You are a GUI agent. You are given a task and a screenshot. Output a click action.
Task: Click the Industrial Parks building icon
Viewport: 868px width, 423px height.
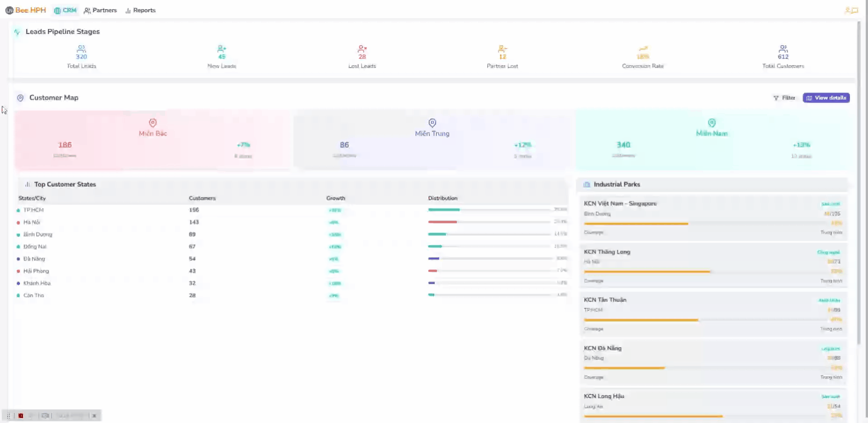coord(586,184)
